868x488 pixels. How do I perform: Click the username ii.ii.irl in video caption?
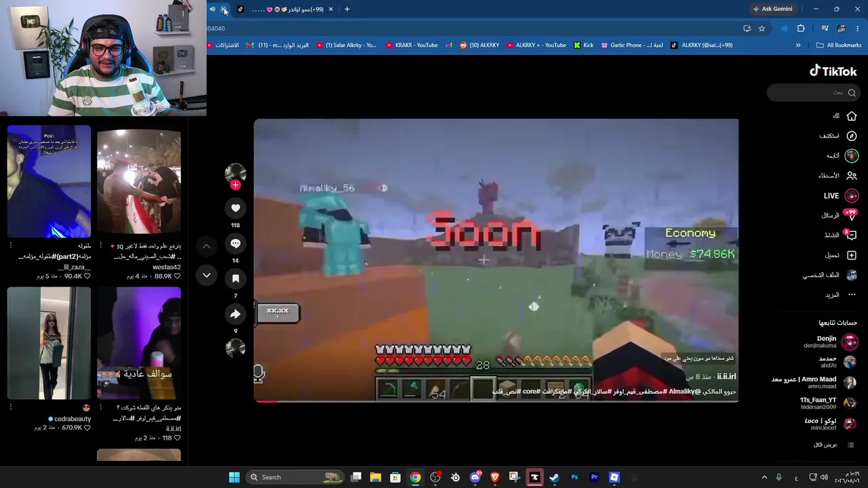tap(726, 377)
